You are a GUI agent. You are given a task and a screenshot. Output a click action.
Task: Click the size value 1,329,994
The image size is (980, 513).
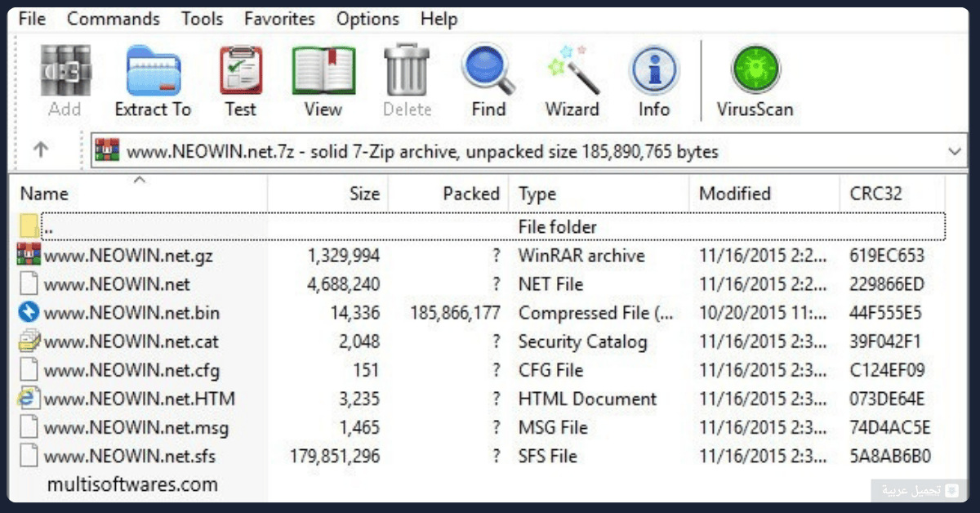click(344, 256)
